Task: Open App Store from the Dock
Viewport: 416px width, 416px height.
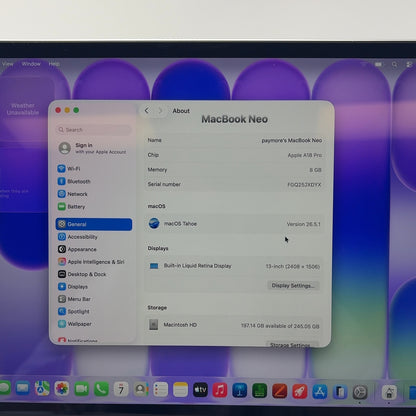Action: pos(319,391)
